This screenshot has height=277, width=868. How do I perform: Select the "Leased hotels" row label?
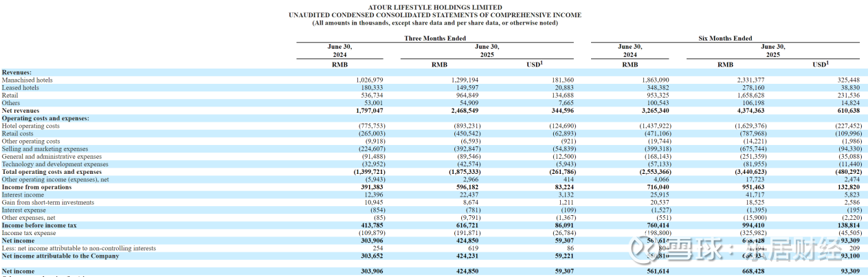click(x=21, y=88)
